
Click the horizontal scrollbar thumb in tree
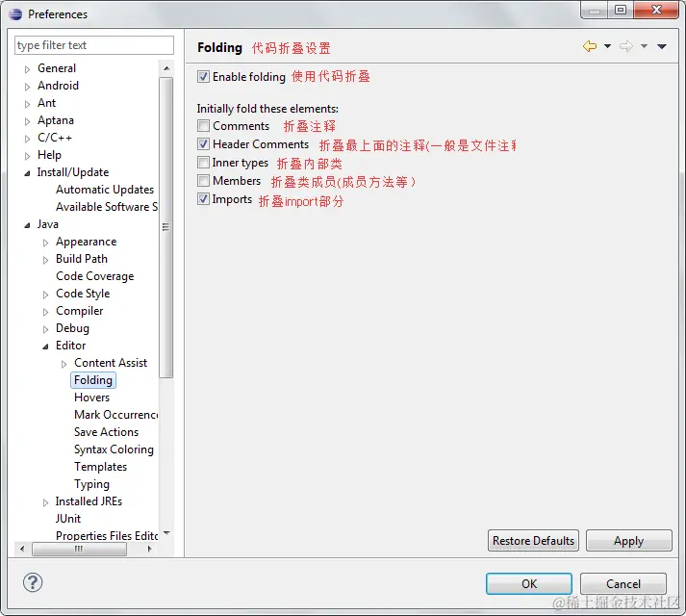coord(79,549)
